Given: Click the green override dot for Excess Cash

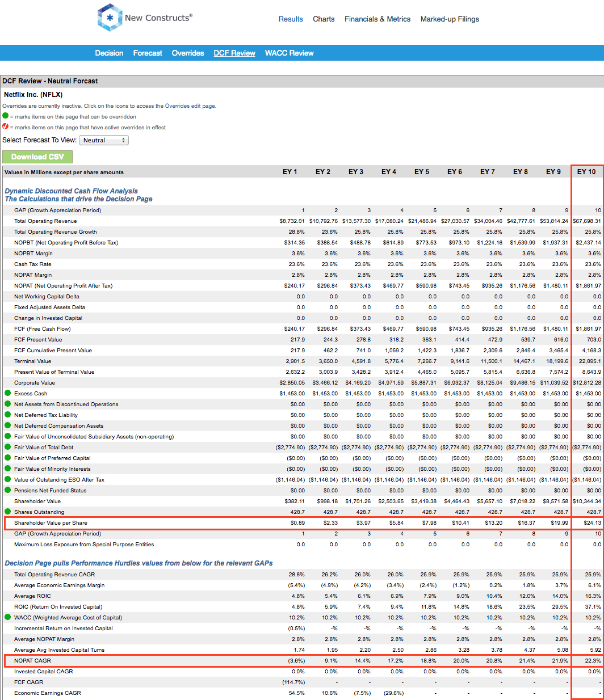Looking at the screenshot, I should (7, 393).
